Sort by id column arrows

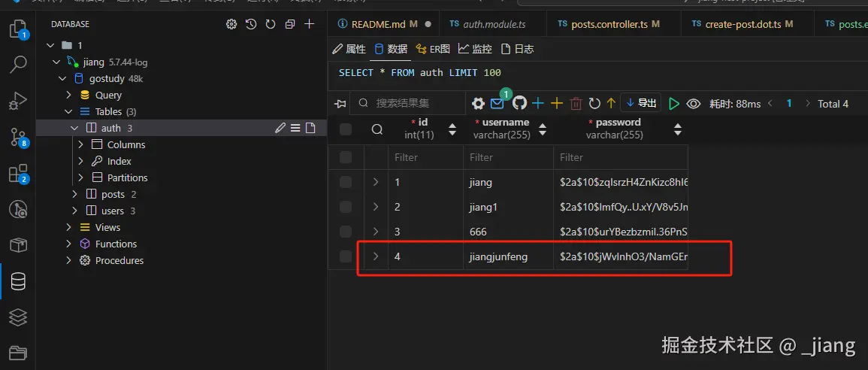click(x=452, y=129)
